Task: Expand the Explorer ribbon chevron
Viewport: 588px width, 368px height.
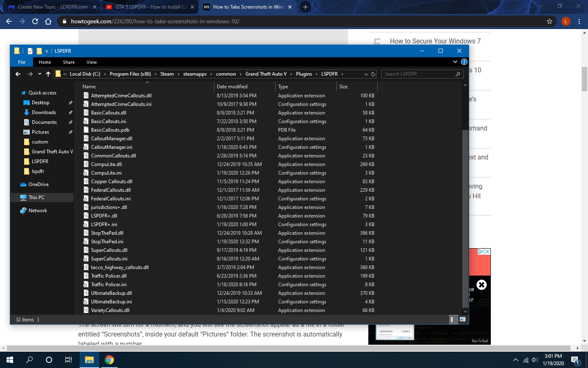Action: tap(455, 62)
